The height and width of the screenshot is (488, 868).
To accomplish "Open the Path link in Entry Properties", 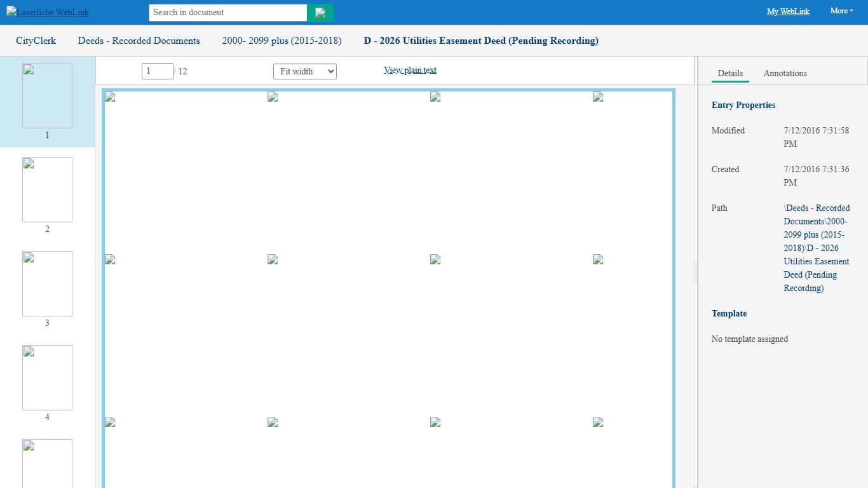I will pos(817,248).
